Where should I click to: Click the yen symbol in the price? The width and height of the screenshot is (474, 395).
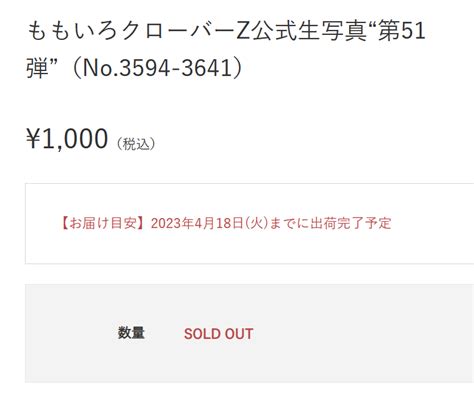coord(34,139)
